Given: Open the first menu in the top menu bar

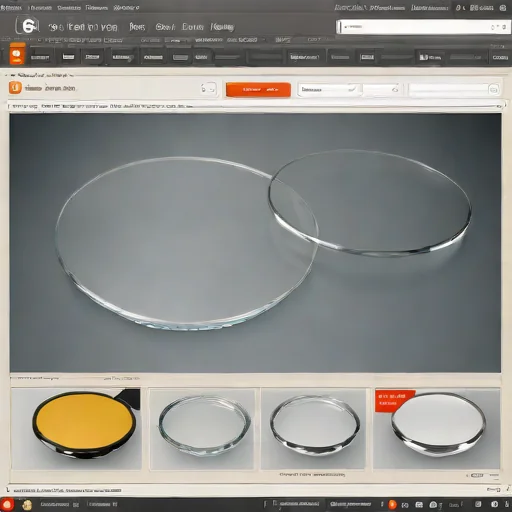Looking at the screenshot, I should [x=11, y=7].
